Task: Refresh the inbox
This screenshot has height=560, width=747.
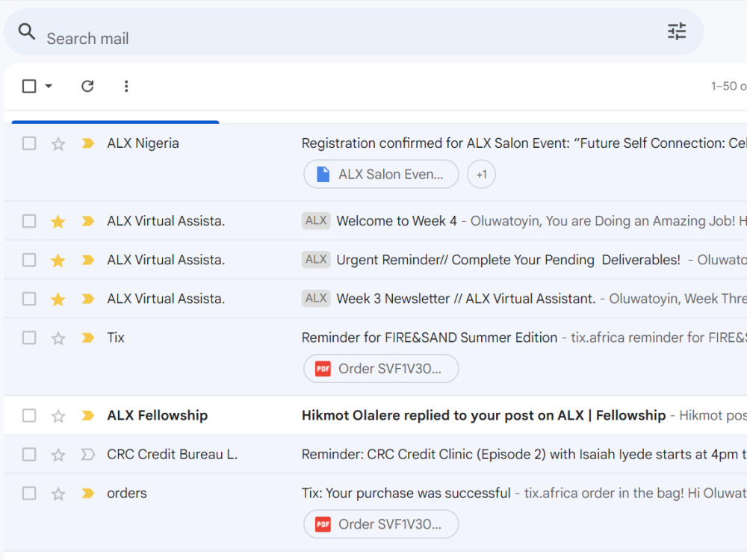Action: (87, 86)
